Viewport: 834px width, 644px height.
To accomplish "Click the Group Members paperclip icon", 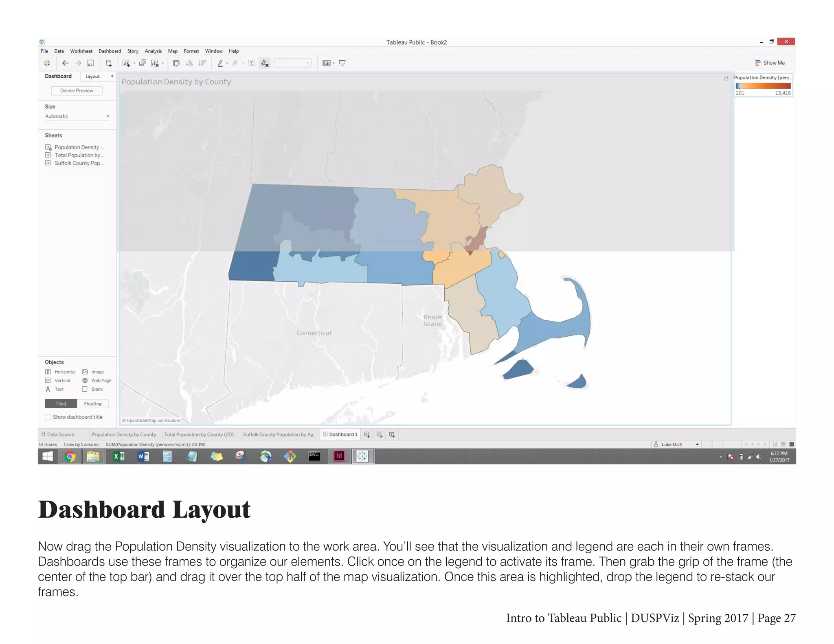I will pyautogui.click(x=235, y=63).
